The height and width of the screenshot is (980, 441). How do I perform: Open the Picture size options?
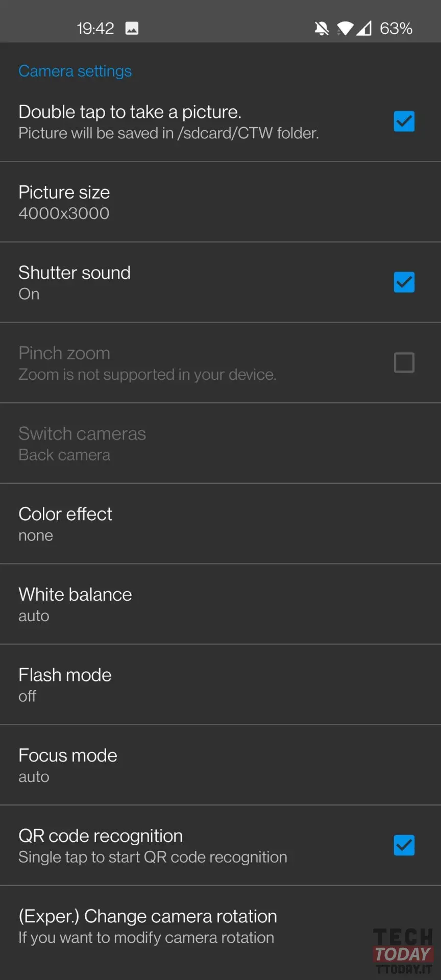[x=220, y=202]
